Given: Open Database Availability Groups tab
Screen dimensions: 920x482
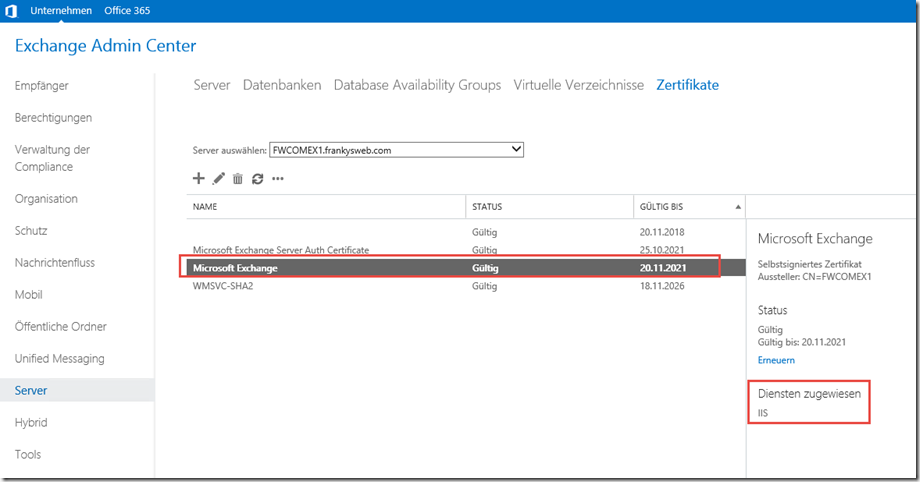Looking at the screenshot, I should click(x=417, y=85).
